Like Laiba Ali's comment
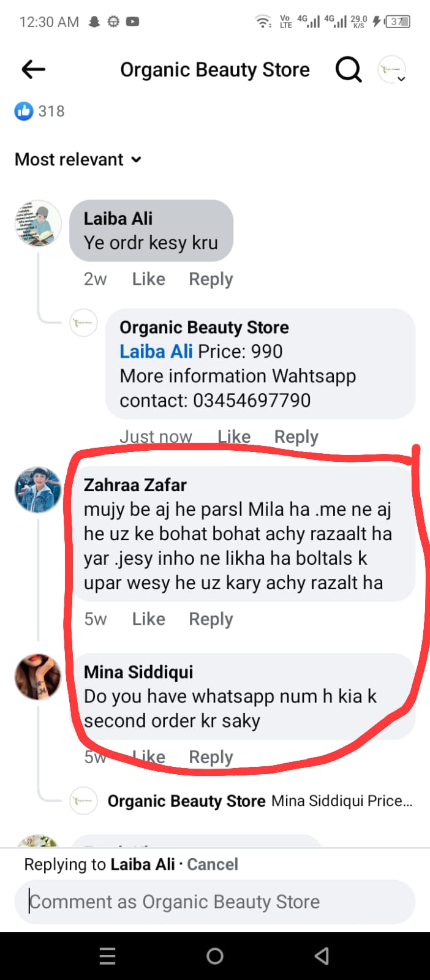The height and width of the screenshot is (980, 430). (x=148, y=279)
